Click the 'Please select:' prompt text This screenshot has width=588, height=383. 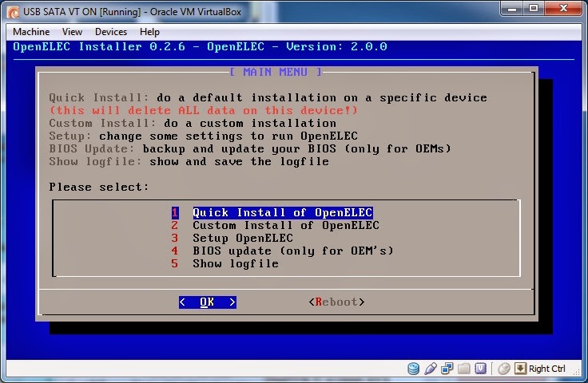[98, 187]
